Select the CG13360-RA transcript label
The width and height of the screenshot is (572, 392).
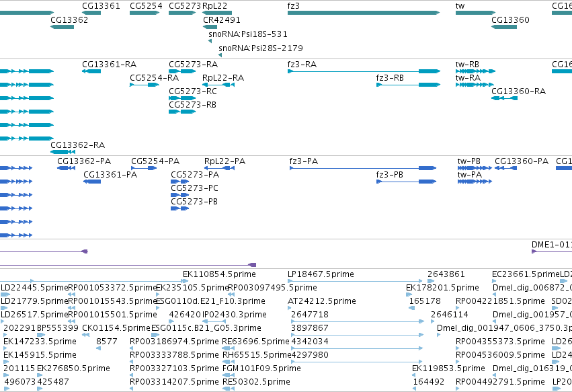[x=518, y=91]
